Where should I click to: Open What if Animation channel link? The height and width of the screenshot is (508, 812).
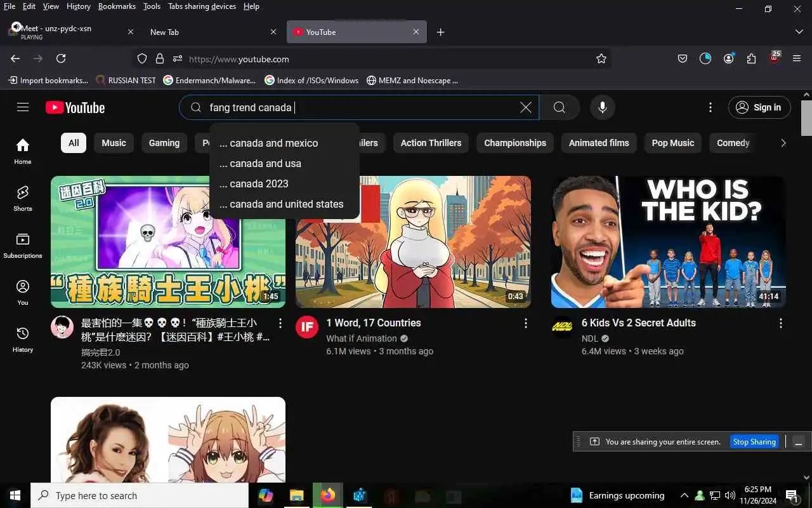coord(362,338)
